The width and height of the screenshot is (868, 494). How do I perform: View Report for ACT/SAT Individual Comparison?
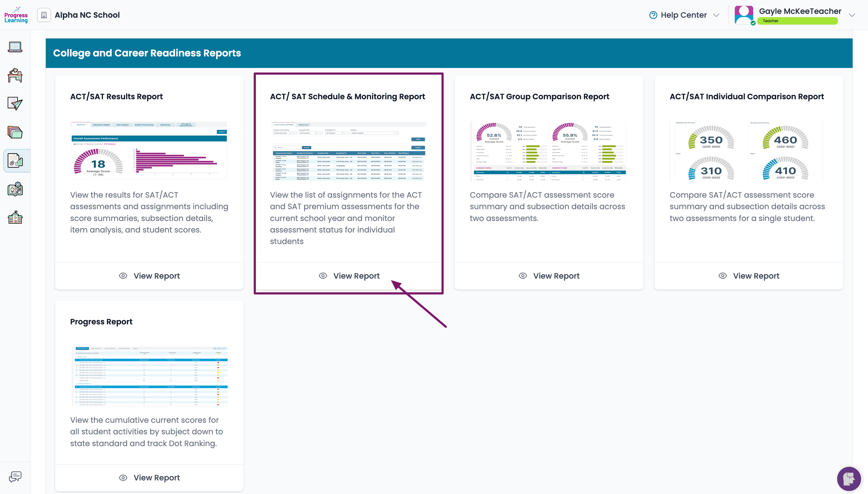coord(749,276)
